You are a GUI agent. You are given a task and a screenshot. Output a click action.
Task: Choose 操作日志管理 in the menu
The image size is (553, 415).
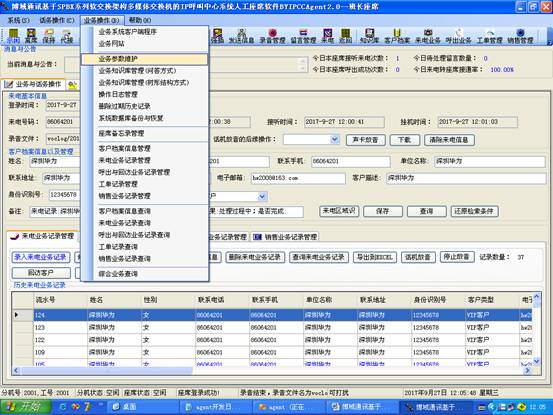pyautogui.click(x=118, y=94)
